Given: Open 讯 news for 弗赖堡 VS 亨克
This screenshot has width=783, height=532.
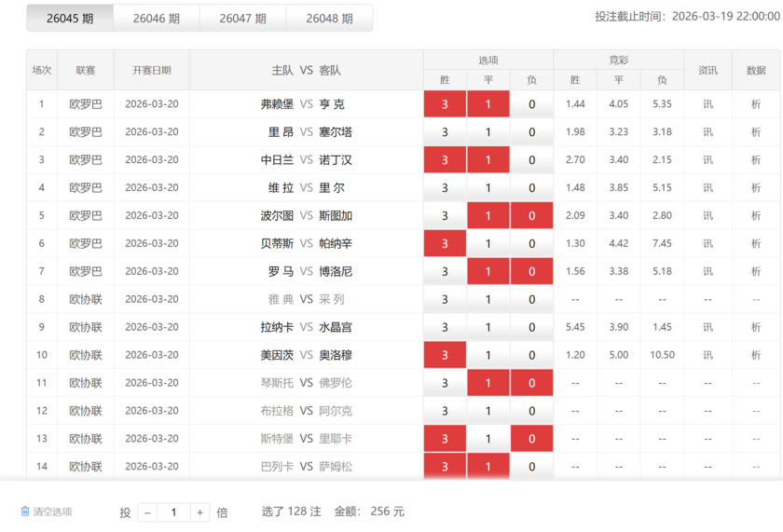Looking at the screenshot, I should (707, 104).
